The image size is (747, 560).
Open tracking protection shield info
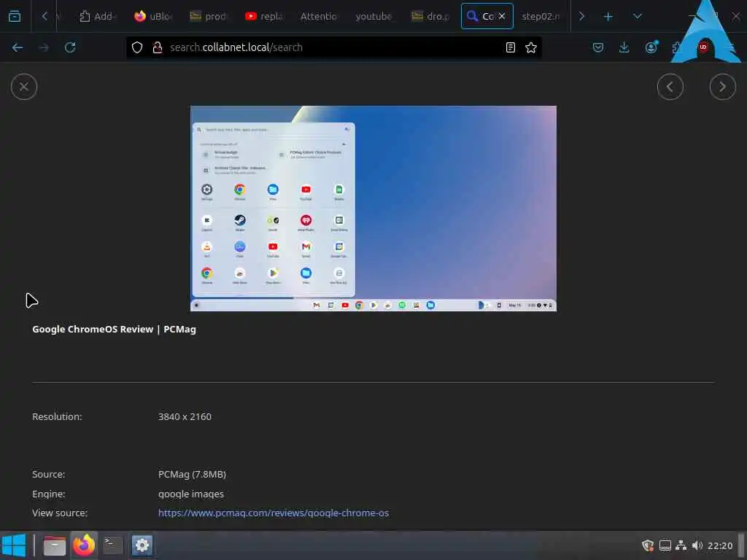pos(137,47)
